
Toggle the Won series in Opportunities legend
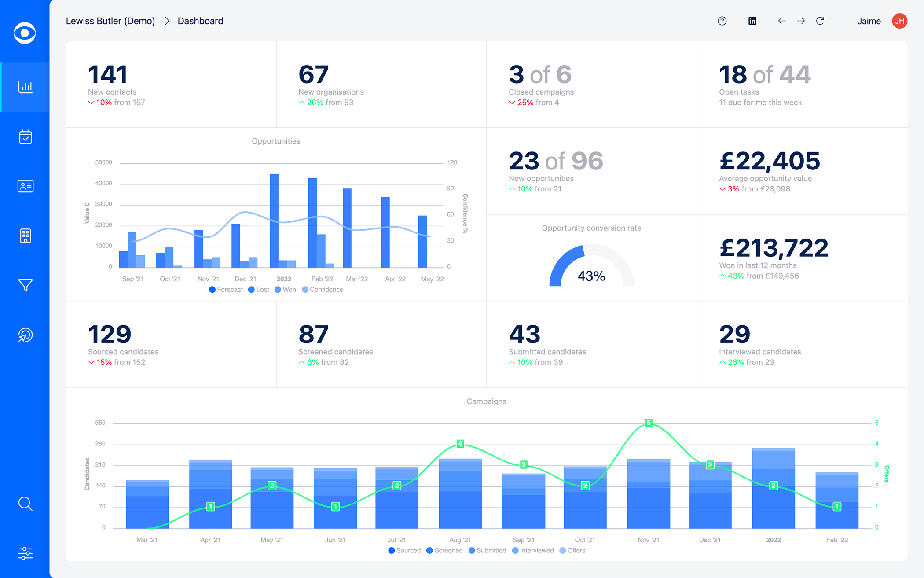point(285,289)
